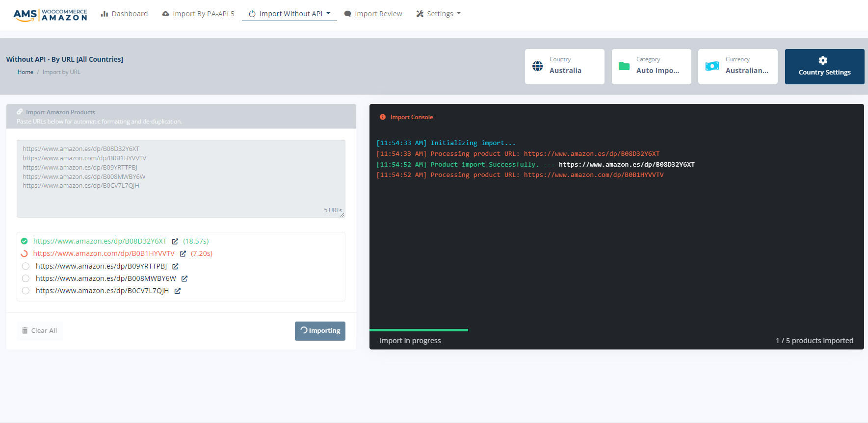The image size is (868, 423).
Task: Click pending status circle for B0CV7L7QJH
Action: click(x=26, y=291)
